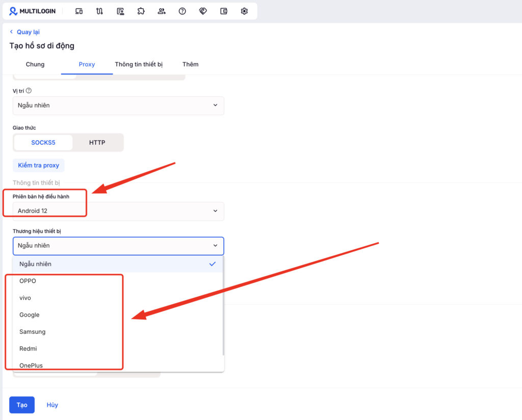522x420 pixels.
Task: Click the extensions puzzle icon
Action: point(141,11)
